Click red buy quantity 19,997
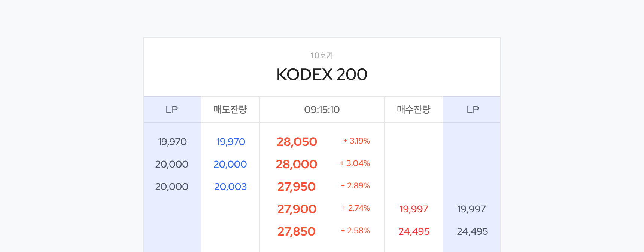Viewport: 644px width, 252px height. point(414,209)
